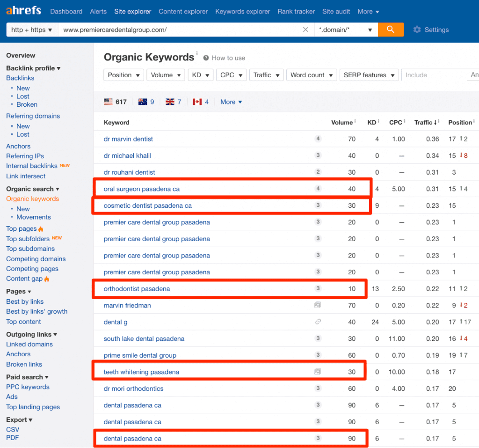Open keyword teeth whitening pasadena
The image size is (479, 448).
click(x=141, y=372)
